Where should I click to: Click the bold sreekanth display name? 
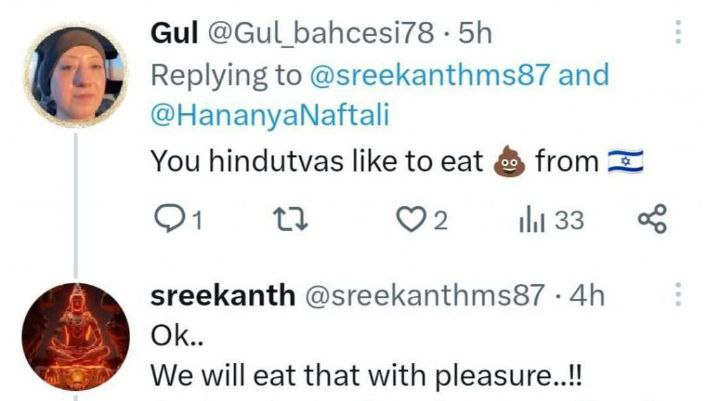(221, 295)
